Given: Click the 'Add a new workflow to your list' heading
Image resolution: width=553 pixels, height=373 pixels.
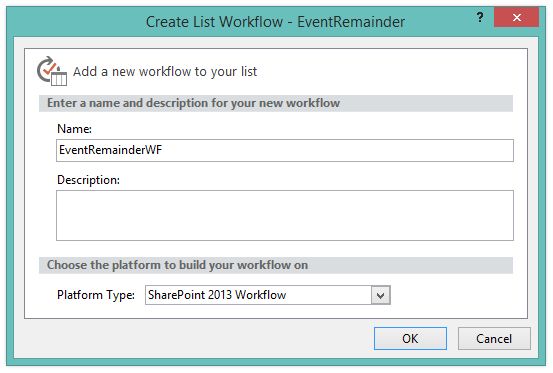Looking at the screenshot, I should [165, 72].
